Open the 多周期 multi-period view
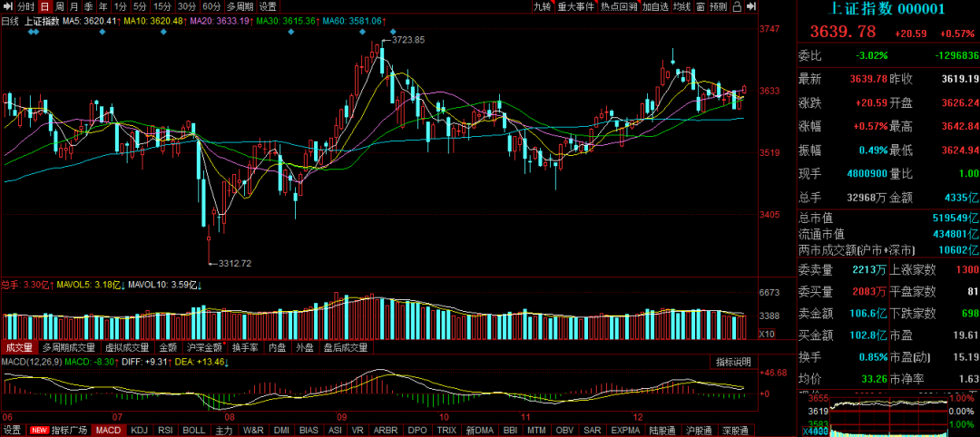 coord(240,7)
